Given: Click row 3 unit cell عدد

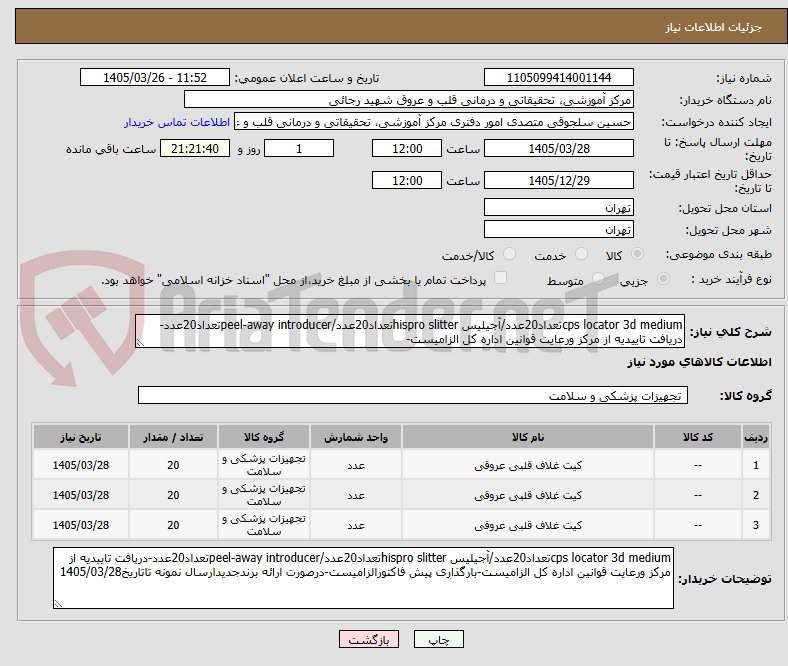Looking at the screenshot, I should click(x=356, y=525).
